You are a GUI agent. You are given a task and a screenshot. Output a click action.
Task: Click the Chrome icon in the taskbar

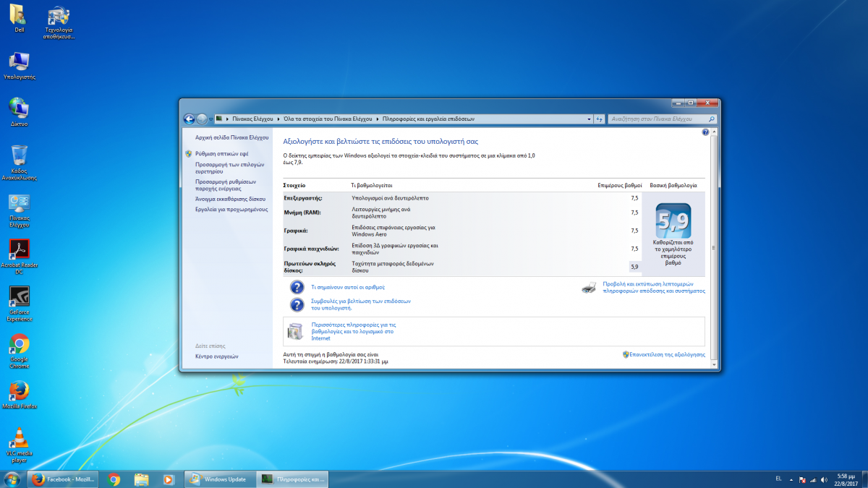[114, 479]
